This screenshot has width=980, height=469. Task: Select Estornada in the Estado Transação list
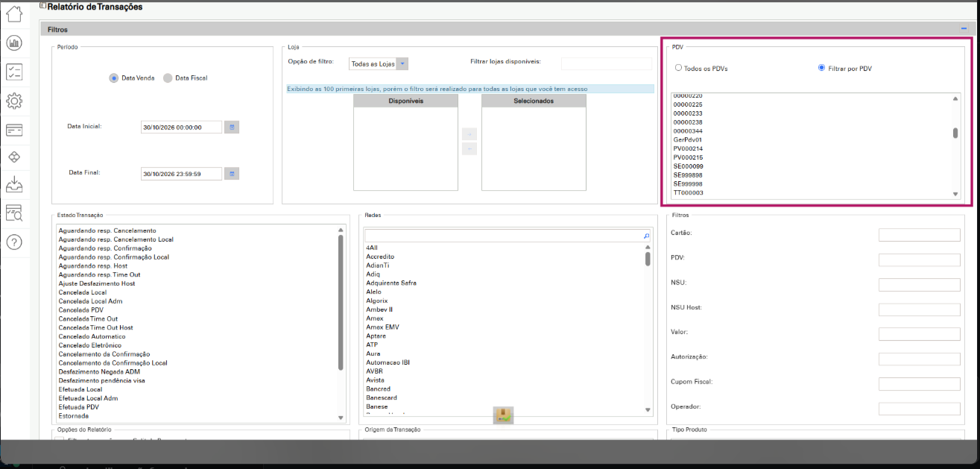(x=74, y=416)
